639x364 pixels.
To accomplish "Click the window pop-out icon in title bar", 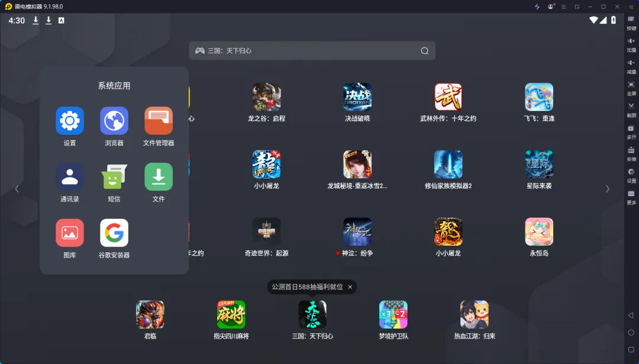I will [577, 7].
